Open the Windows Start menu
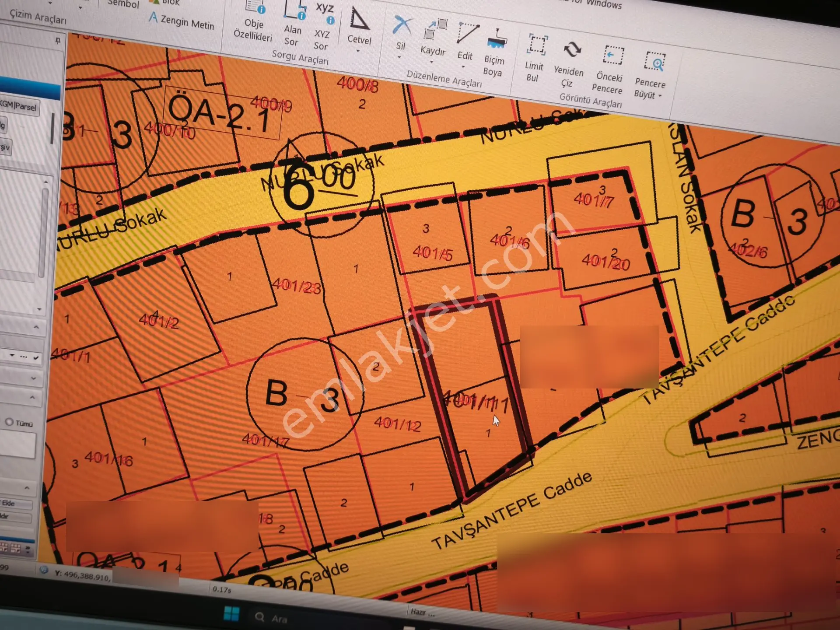This screenshot has width=840, height=630. 231,613
